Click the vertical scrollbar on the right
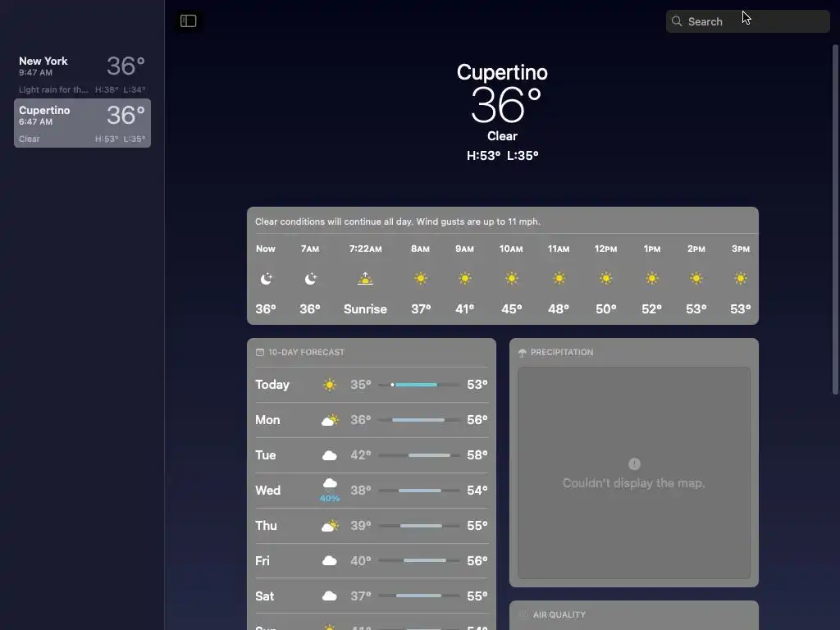 (834, 220)
